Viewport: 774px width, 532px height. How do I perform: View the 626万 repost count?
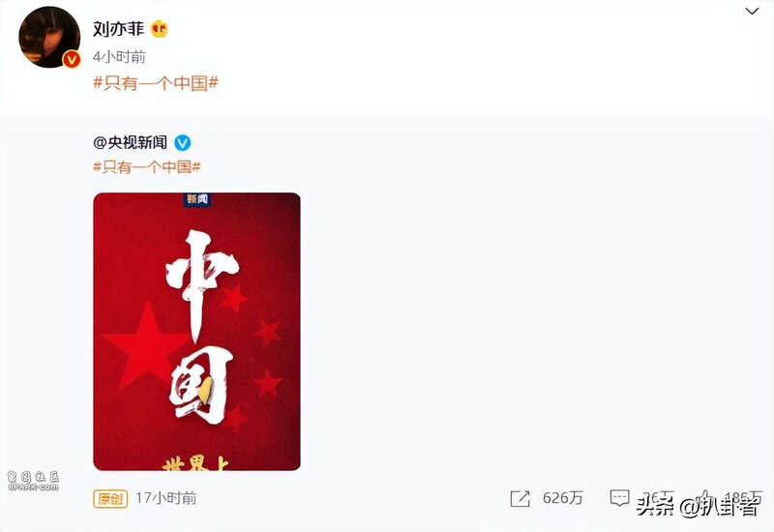point(563,498)
